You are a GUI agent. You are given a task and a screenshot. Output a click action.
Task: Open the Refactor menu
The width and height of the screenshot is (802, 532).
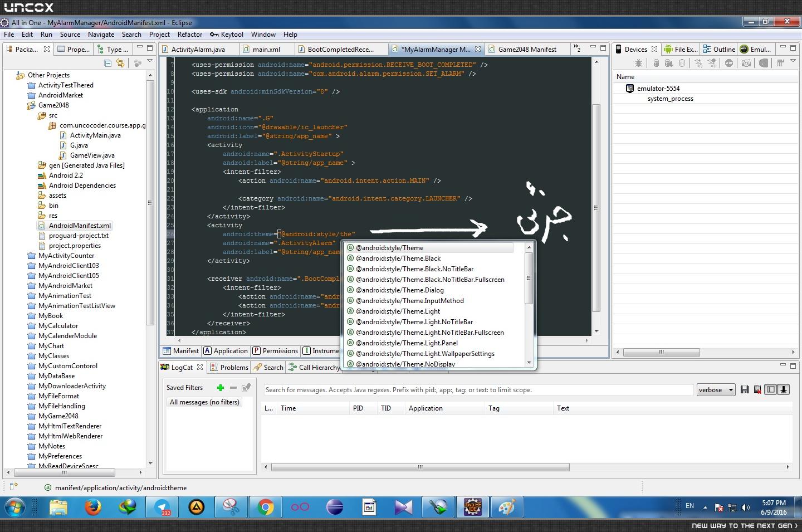click(190, 34)
